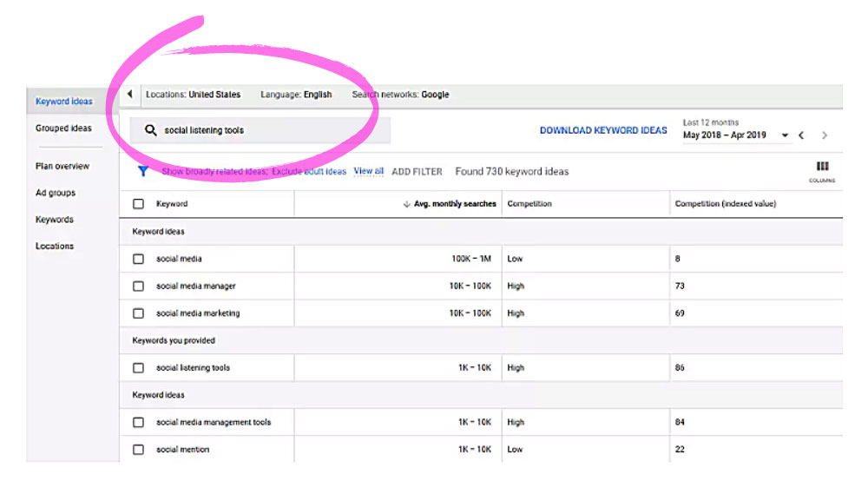The height and width of the screenshot is (487, 868).
Task: Tick the select-all Keyword header checkbox
Action: point(138,204)
